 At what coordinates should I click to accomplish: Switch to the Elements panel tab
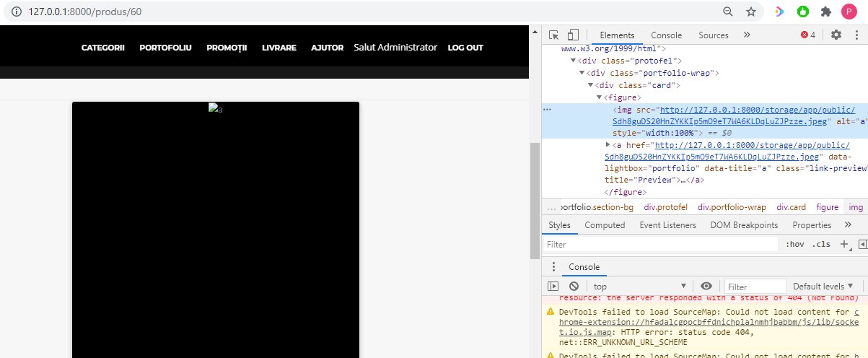pos(617,35)
